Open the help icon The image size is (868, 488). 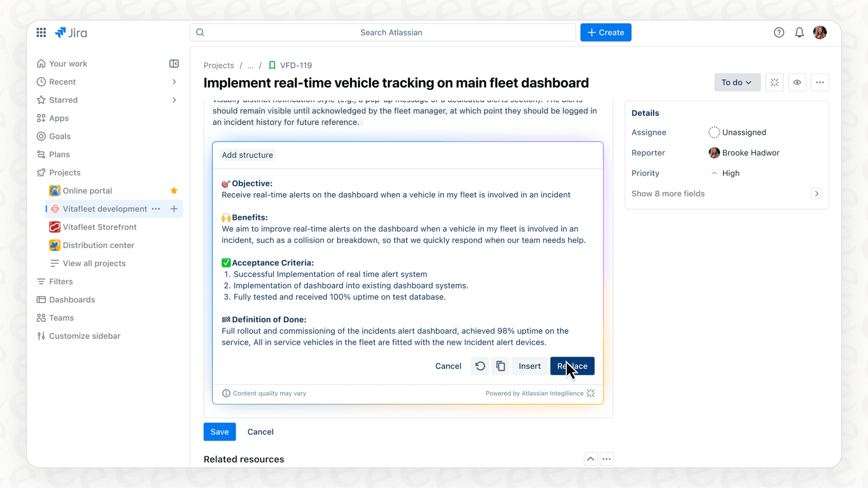[x=779, y=32]
